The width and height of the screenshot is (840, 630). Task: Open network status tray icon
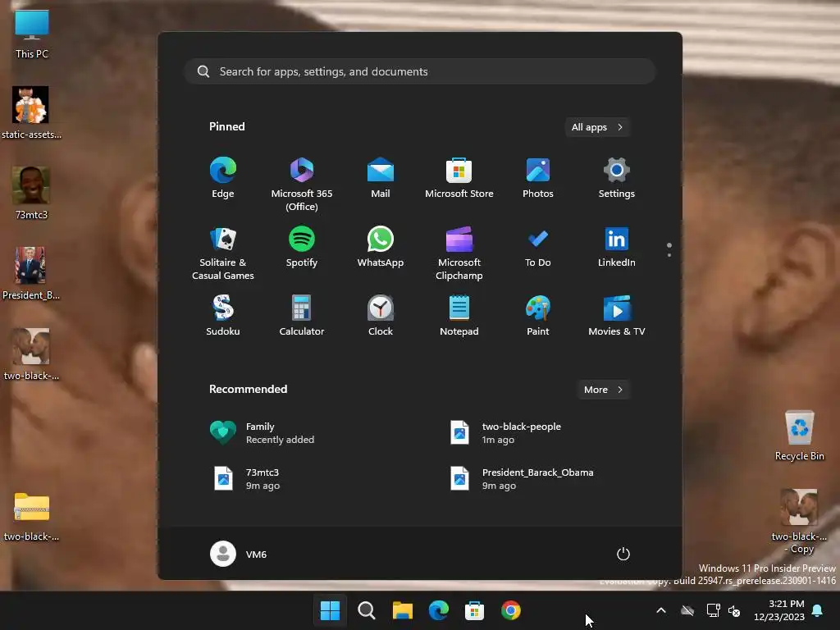click(713, 610)
